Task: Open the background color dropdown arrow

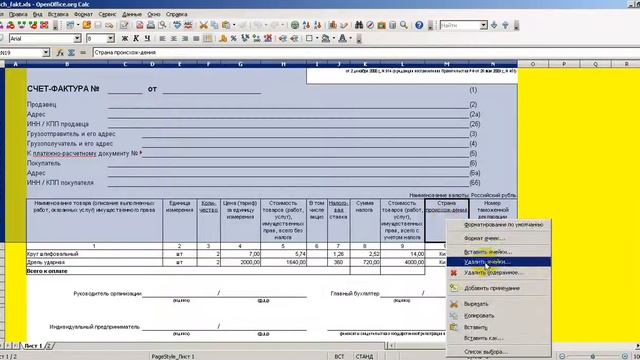Action: [334, 38]
